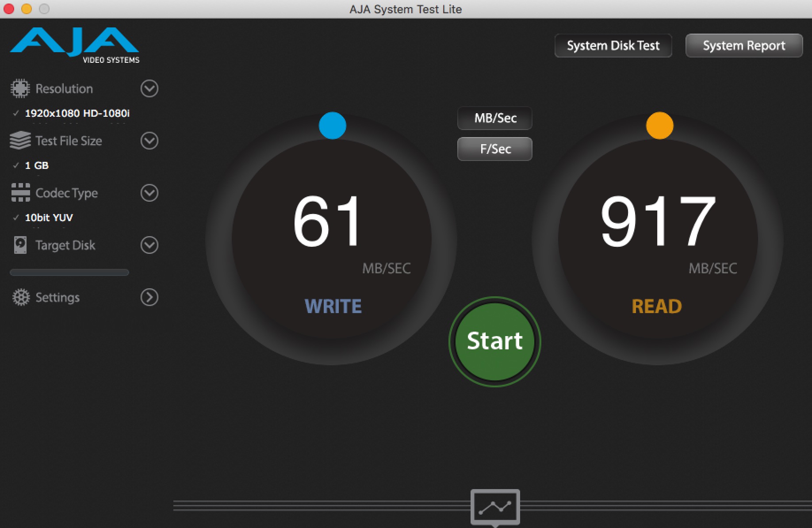Screen dimensions: 812x528
Task: Select the 1920x1080 HD-1080i resolution option
Action: pos(77,113)
